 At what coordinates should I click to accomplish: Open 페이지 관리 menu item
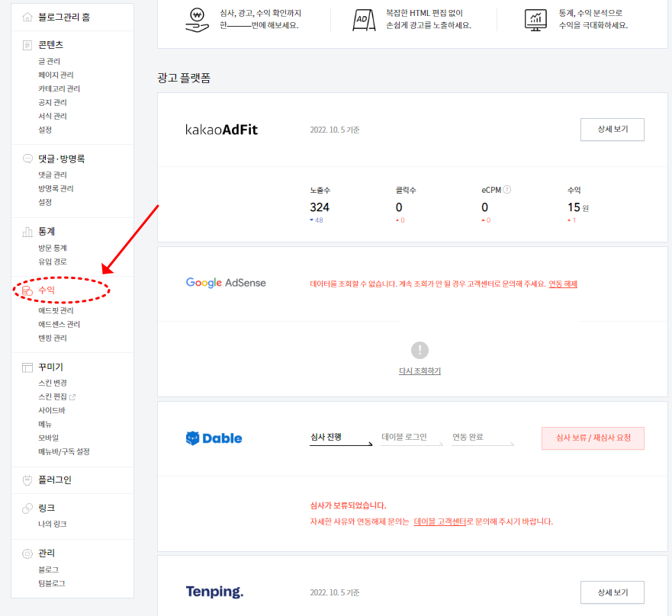click(x=56, y=75)
